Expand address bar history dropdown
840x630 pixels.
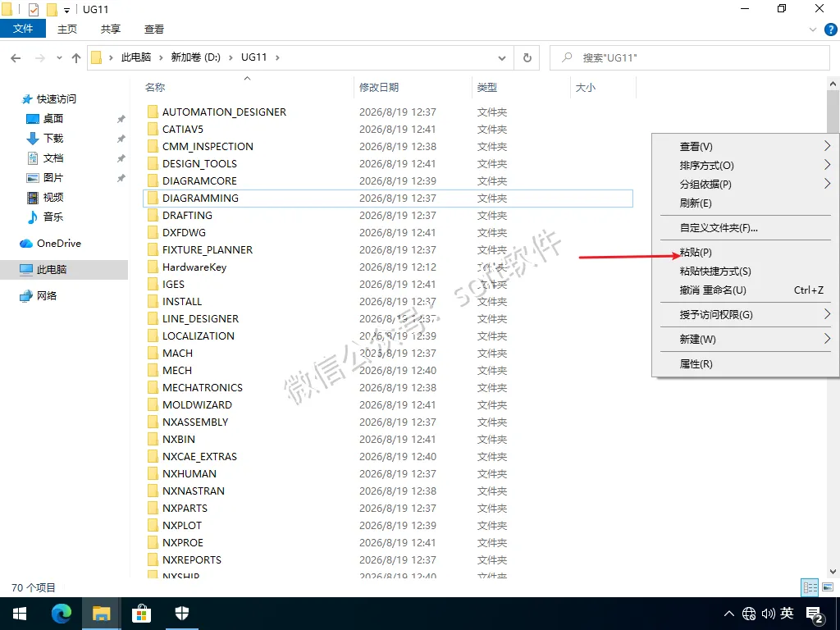502,58
